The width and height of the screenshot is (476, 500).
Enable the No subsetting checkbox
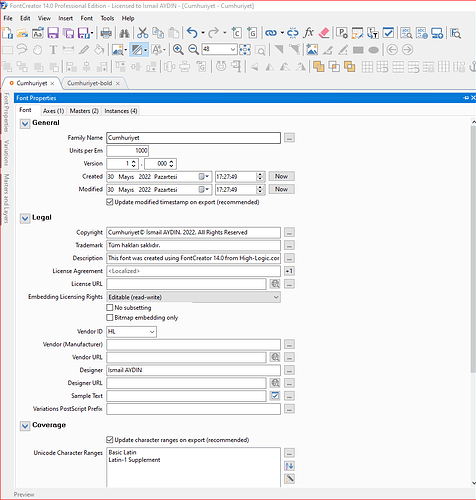click(x=110, y=307)
